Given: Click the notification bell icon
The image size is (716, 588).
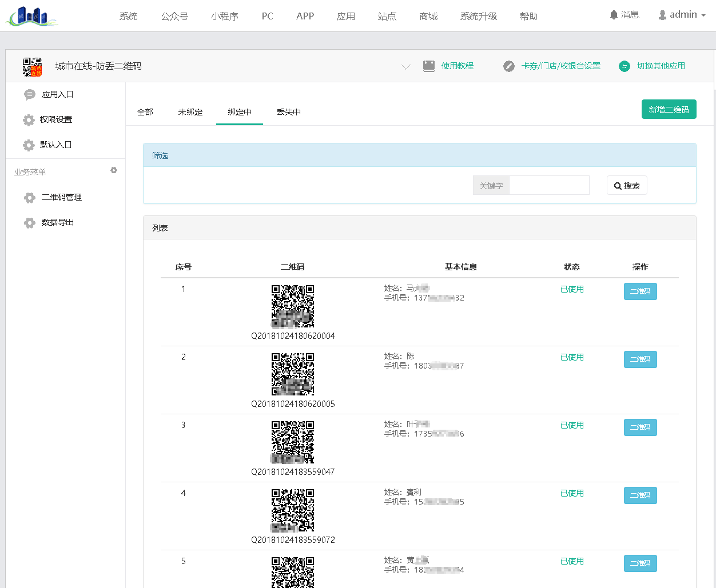Looking at the screenshot, I should [614, 15].
